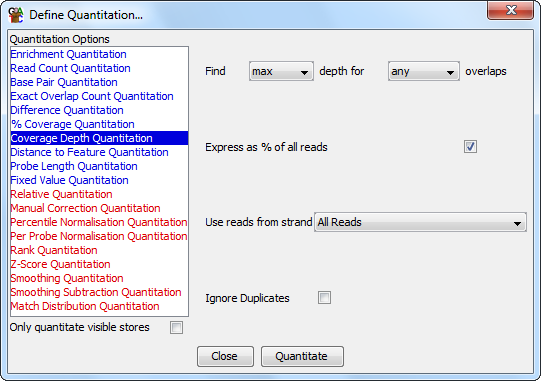Click the Quantitate button
Screen dimensions: 541x381
click(x=302, y=356)
